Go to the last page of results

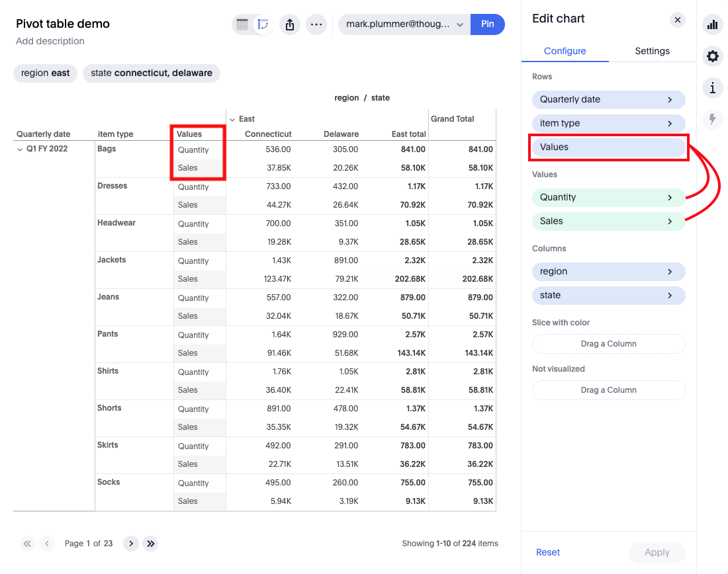150,543
